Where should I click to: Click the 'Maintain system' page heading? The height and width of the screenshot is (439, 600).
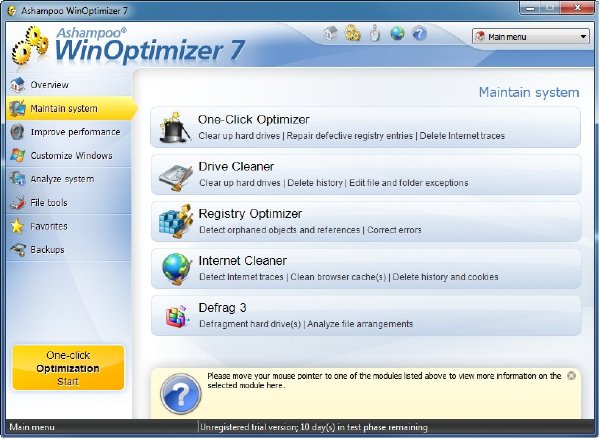point(529,92)
